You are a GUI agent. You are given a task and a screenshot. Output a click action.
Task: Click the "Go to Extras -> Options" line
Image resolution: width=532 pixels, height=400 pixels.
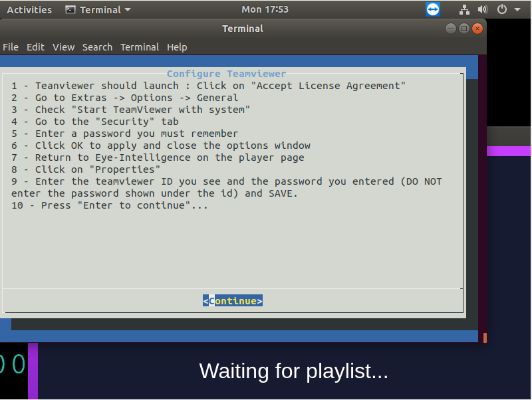point(125,98)
